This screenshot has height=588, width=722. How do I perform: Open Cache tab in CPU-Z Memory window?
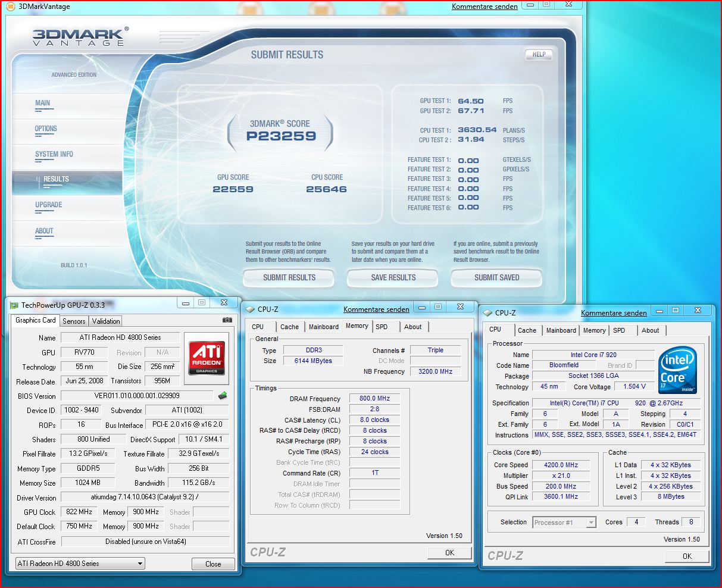coord(290,327)
